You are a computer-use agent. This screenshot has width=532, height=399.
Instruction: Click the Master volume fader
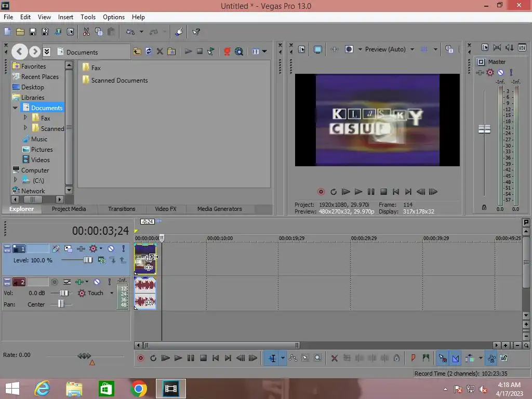pos(484,129)
